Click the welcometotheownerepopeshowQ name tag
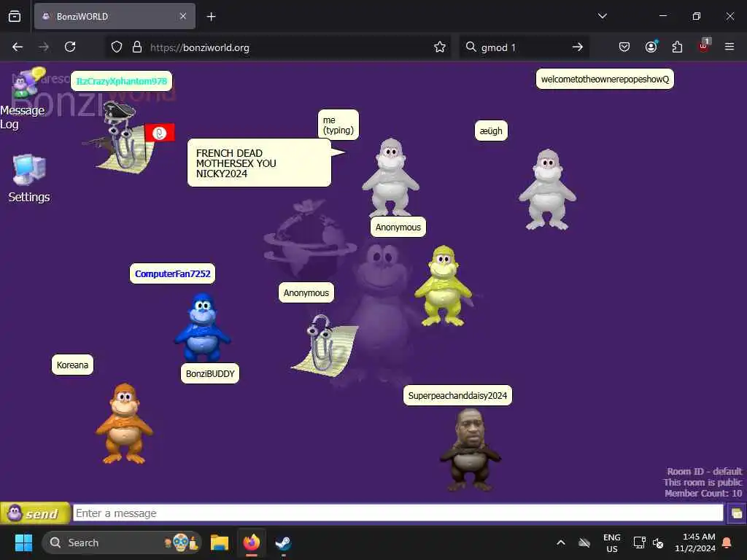The width and height of the screenshot is (747, 560). [605, 79]
